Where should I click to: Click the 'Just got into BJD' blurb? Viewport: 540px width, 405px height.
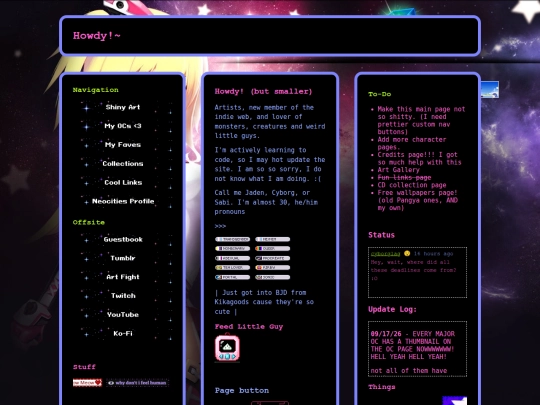[264, 302]
